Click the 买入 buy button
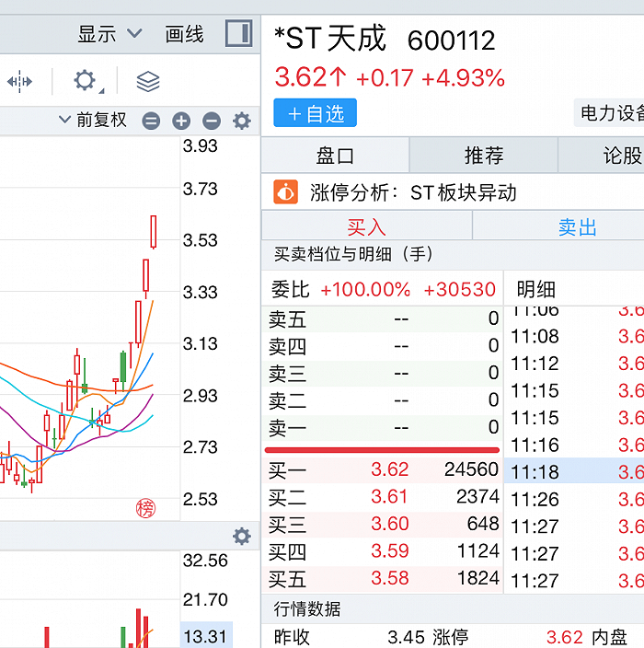The height and width of the screenshot is (648, 644). pos(366,226)
